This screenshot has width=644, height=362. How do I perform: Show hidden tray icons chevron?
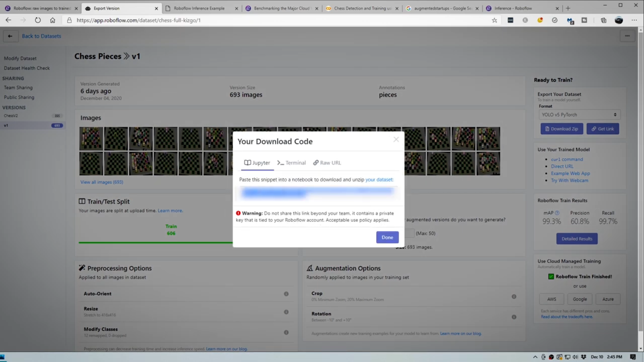click(535, 357)
